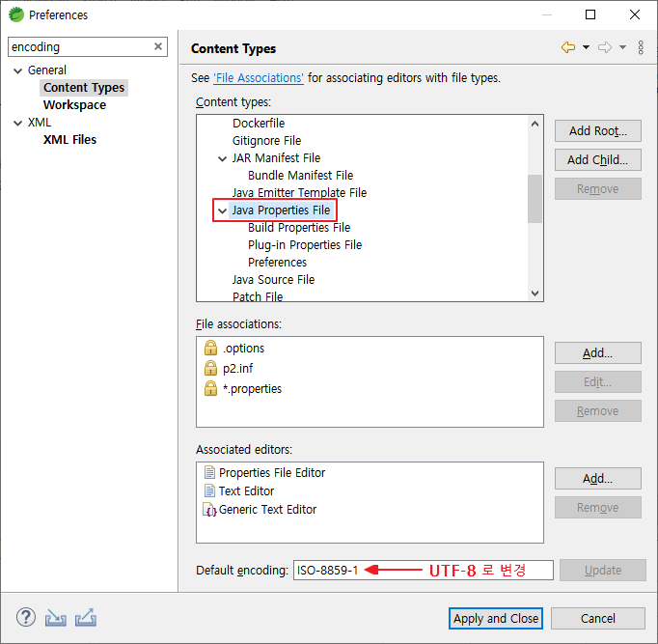
Task: Clear the encoding filter text
Action: coord(158,46)
